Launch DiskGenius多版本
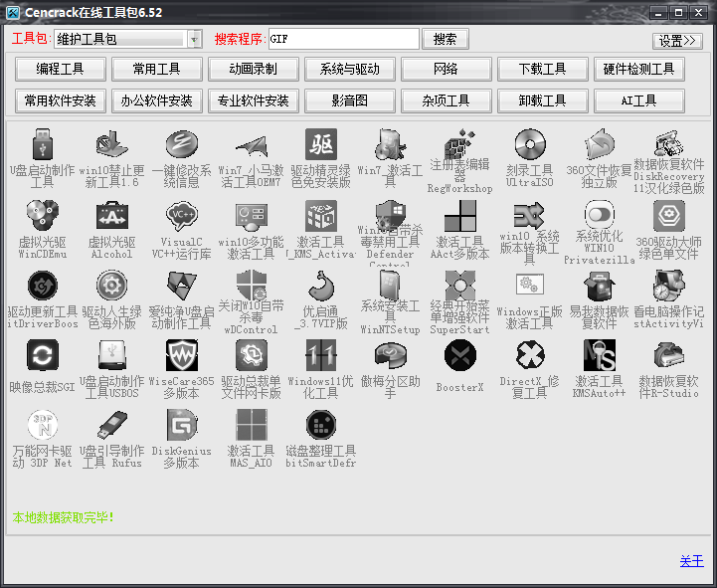This screenshot has height=588, width=717. coord(182,425)
